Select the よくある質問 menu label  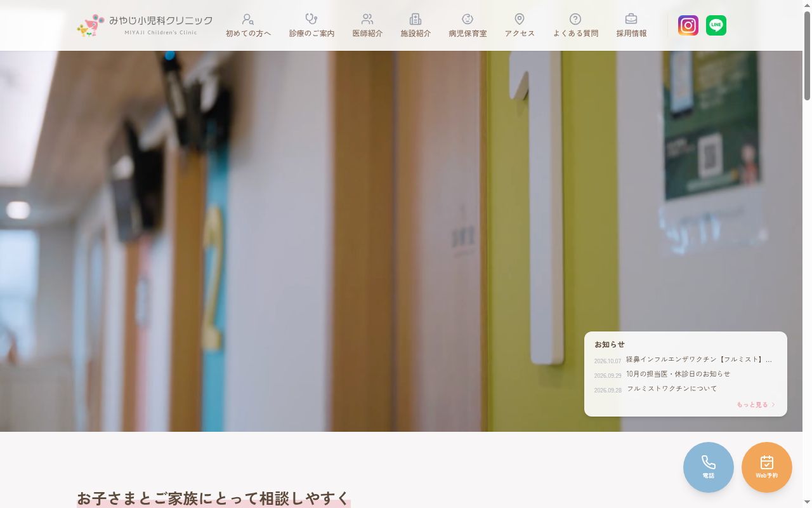click(576, 34)
